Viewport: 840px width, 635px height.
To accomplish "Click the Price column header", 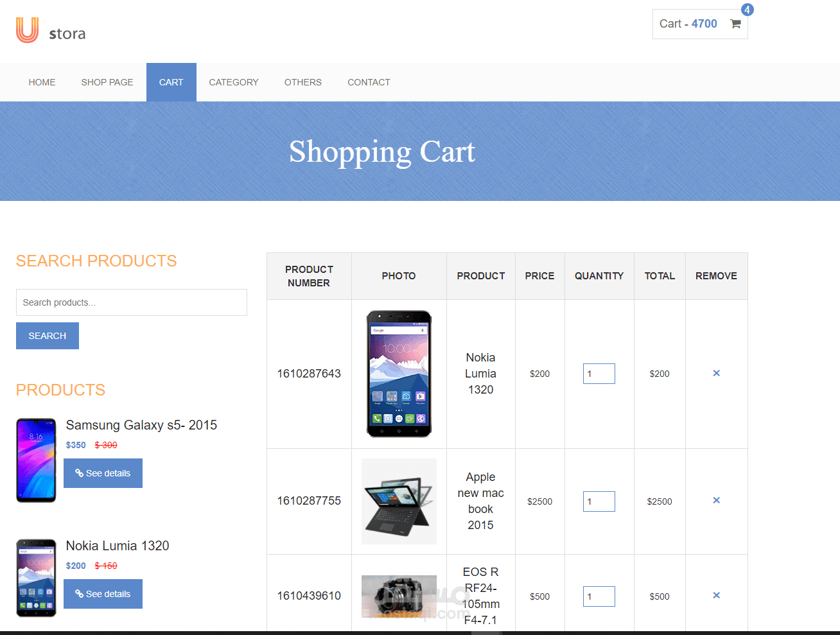I will point(539,276).
